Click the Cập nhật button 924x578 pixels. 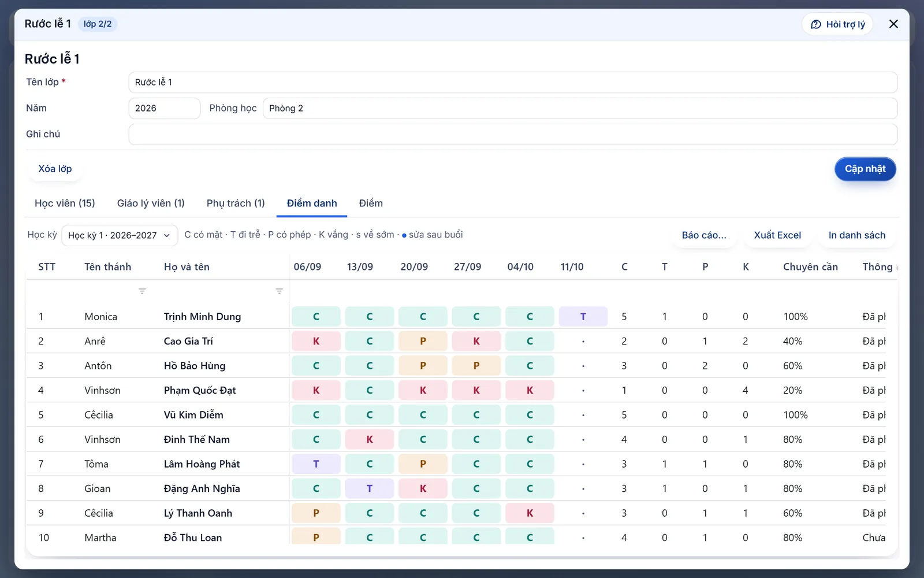865,169
